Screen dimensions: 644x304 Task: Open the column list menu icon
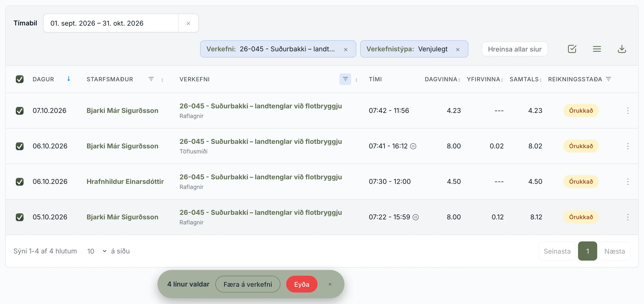click(x=597, y=49)
